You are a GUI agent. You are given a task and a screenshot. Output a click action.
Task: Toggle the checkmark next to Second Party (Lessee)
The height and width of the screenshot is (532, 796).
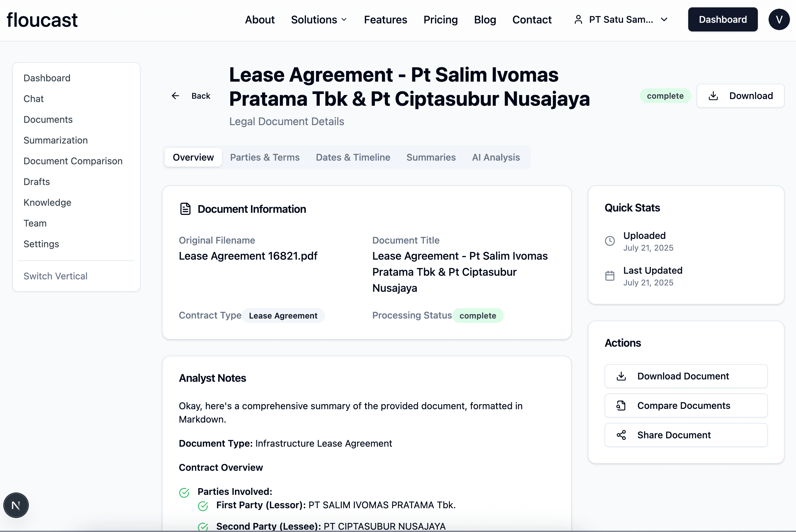pos(203,527)
